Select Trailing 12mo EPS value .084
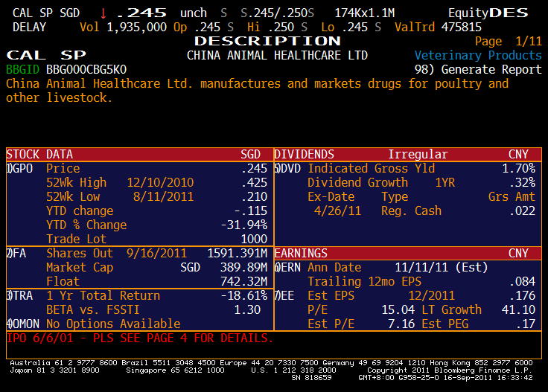Viewport: 548px width, 392px height. tap(523, 282)
